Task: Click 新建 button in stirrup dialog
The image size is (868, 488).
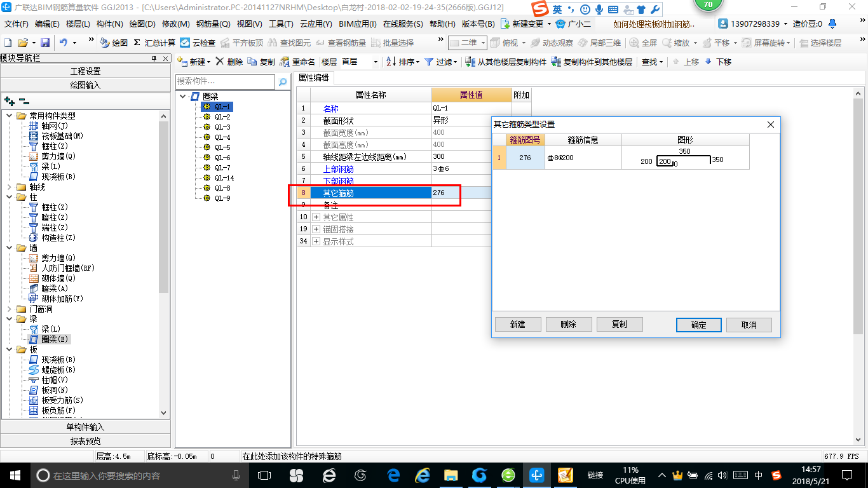Action: [x=518, y=324]
